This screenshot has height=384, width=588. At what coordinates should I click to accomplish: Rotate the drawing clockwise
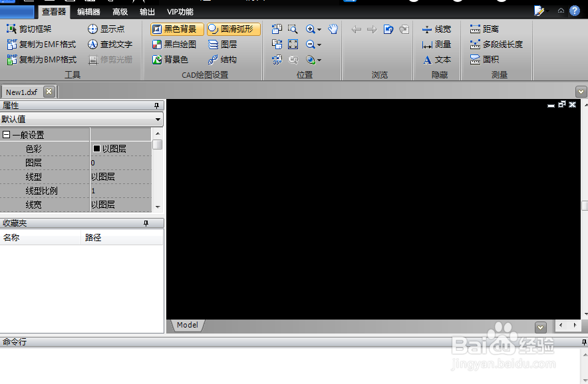pyautogui.click(x=277, y=45)
